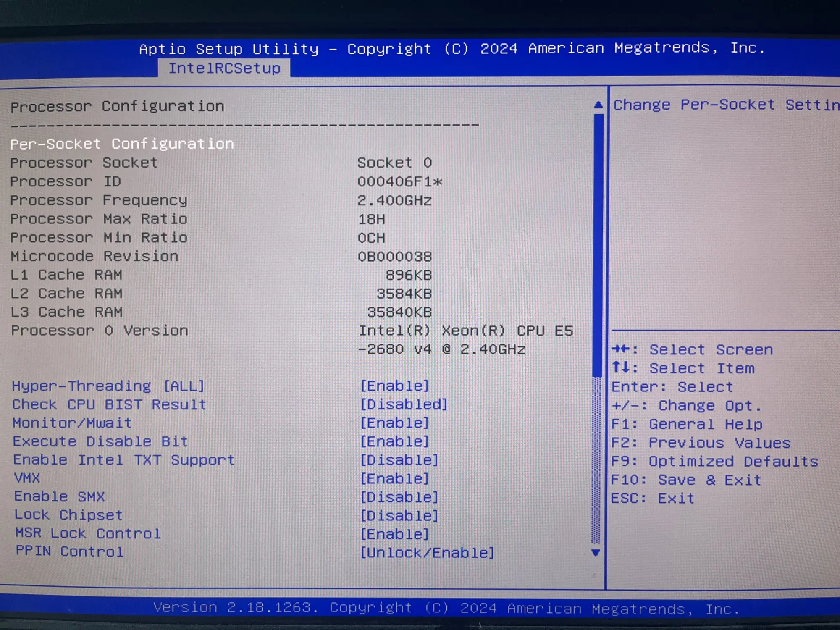Select the Monitor/Mwait label
Image resolution: width=840 pixels, height=630 pixels.
click(x=72, y=423)
